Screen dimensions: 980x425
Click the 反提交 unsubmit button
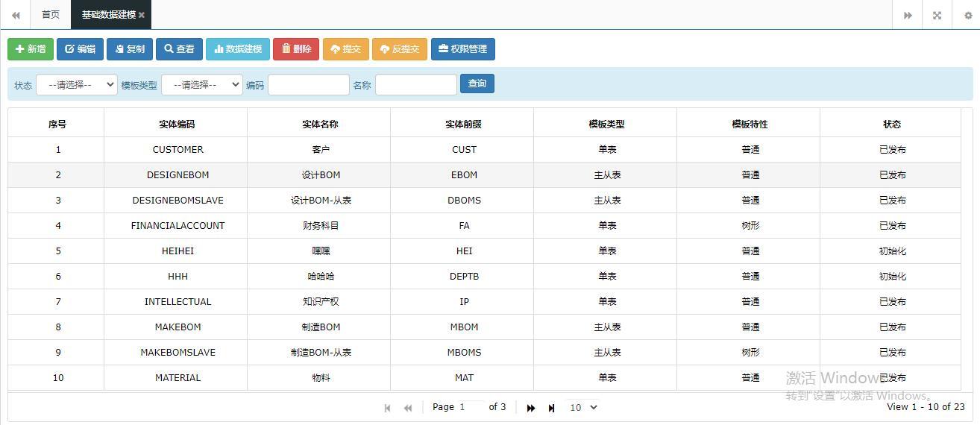pos(400,49)
